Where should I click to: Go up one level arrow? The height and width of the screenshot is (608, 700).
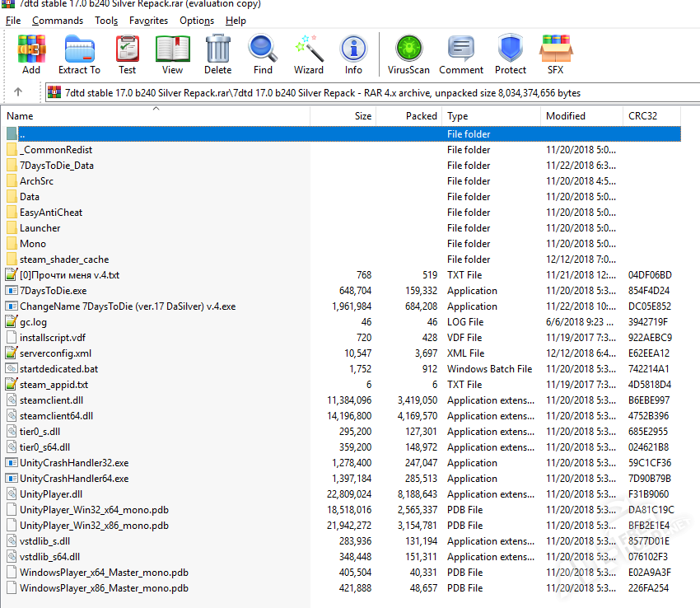pyautogui.click(x=18, y=92)
